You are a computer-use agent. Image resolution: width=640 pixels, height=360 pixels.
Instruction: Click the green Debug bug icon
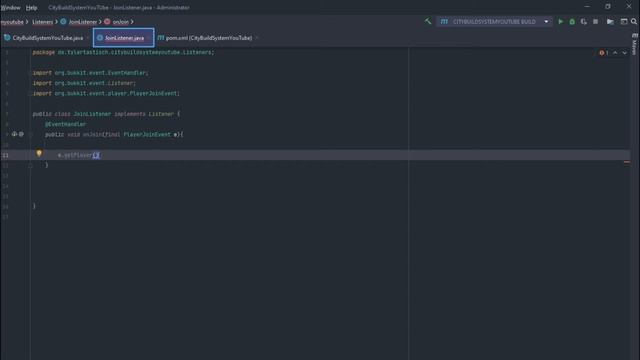tap(572, 22)
